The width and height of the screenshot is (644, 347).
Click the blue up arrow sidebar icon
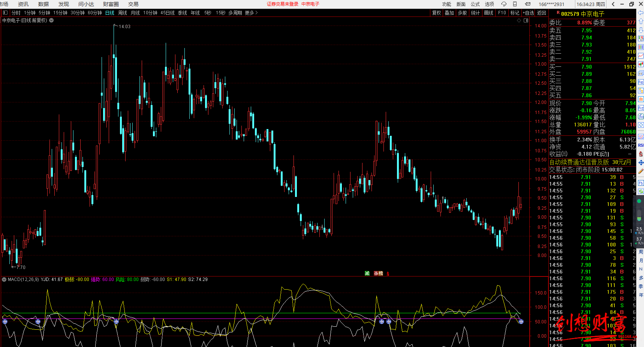click(x=641, y=21)
